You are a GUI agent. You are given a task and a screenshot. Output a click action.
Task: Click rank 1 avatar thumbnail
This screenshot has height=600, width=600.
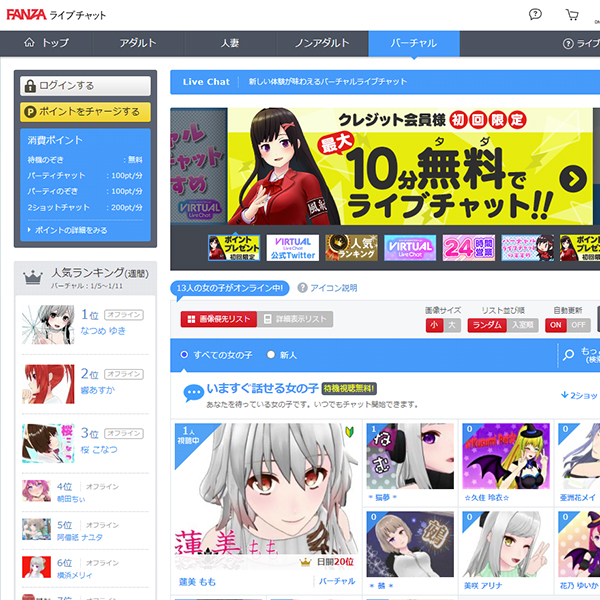click(x=48, y=324)
